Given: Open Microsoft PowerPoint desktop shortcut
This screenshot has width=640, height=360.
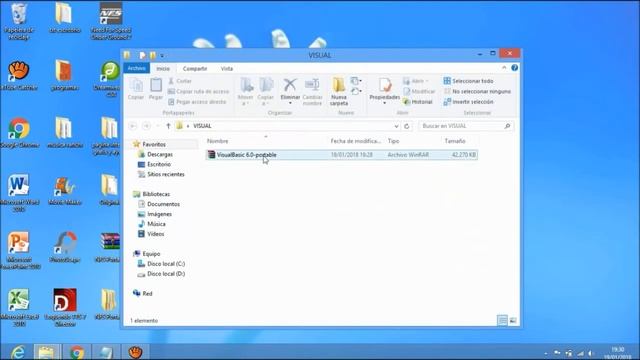Looking at the screenshot, I should (19, 250).
